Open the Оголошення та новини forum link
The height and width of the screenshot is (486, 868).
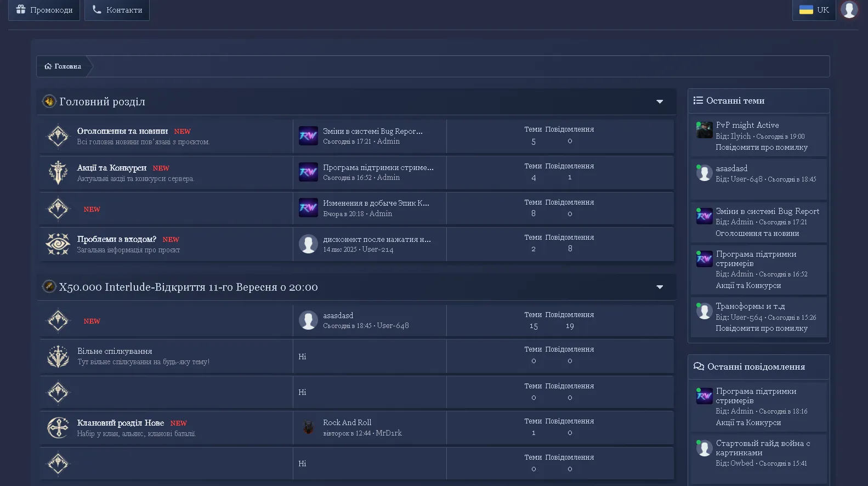tap(122, 131)
